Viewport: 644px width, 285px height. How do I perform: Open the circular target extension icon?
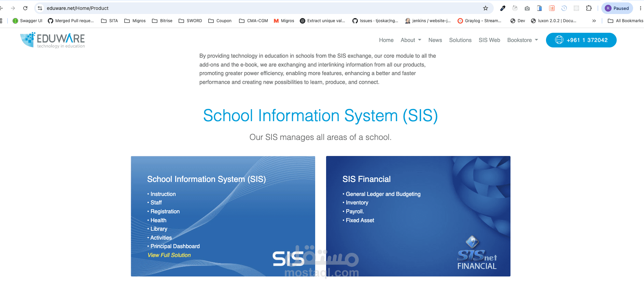(x=515, y=8)
